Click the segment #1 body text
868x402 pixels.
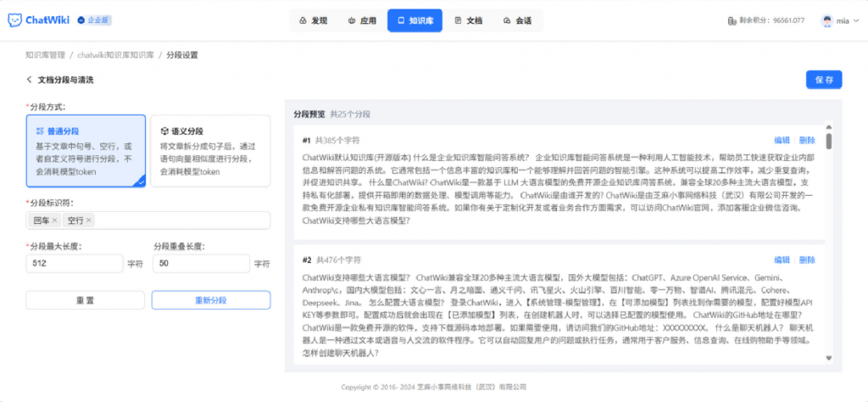(559, 188)
